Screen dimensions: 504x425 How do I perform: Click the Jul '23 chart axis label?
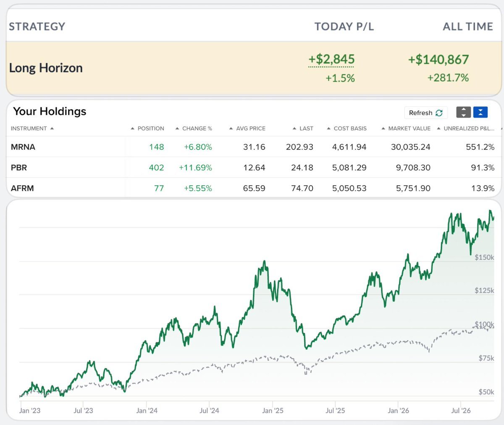coord(83,410)
